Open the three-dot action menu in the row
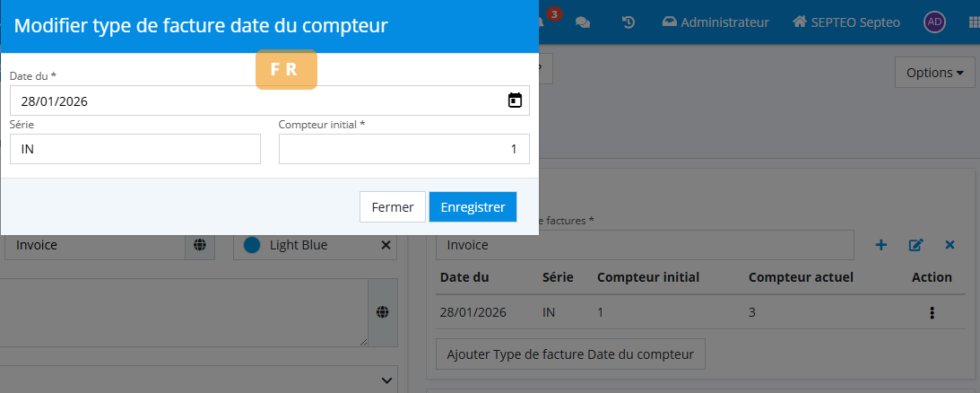 pos(932,312)
